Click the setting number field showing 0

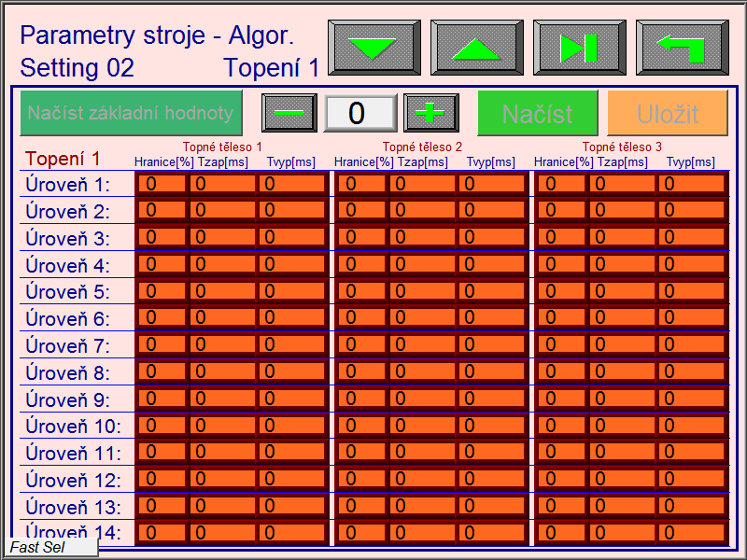tap(359, 113)
